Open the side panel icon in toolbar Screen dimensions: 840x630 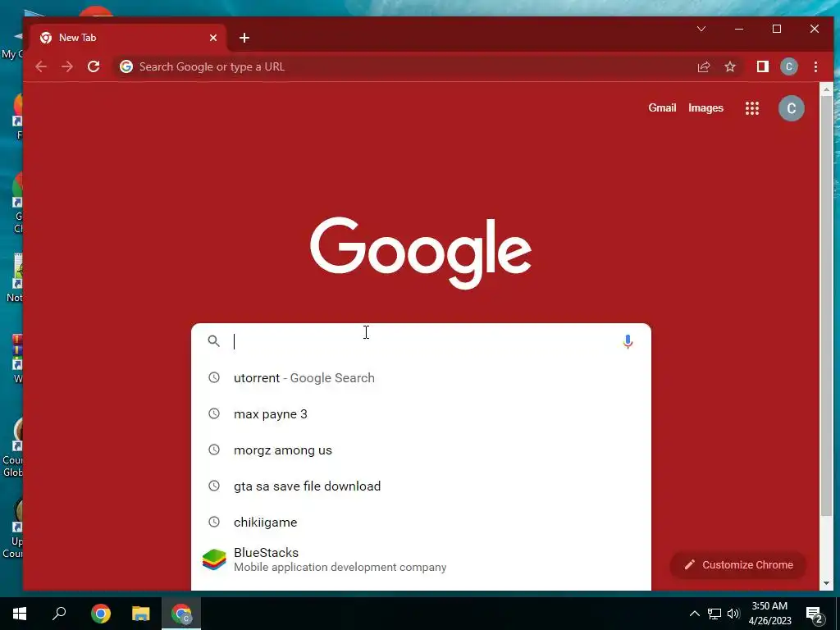(762, 66)
